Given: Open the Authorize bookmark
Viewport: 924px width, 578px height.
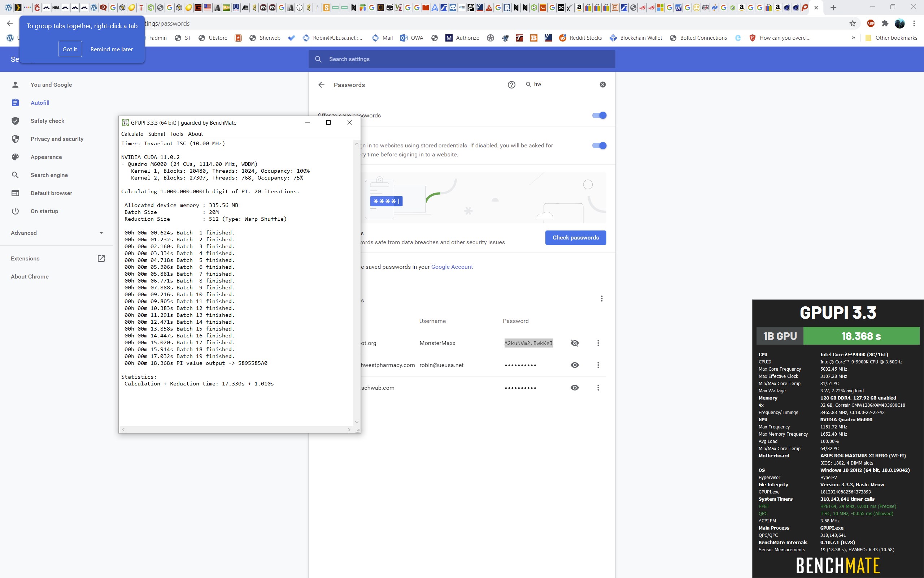Looking at the screenshot, I should 462,38.
